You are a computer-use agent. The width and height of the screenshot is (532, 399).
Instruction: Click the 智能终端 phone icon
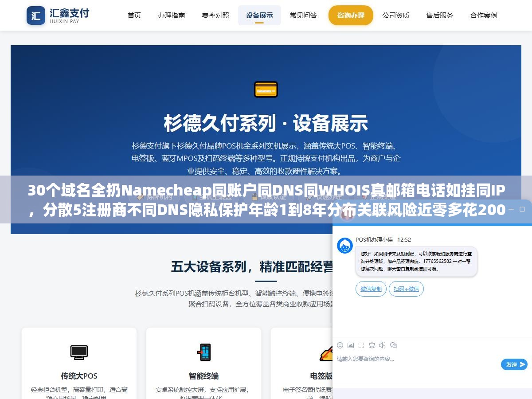[x=204, y=352]
